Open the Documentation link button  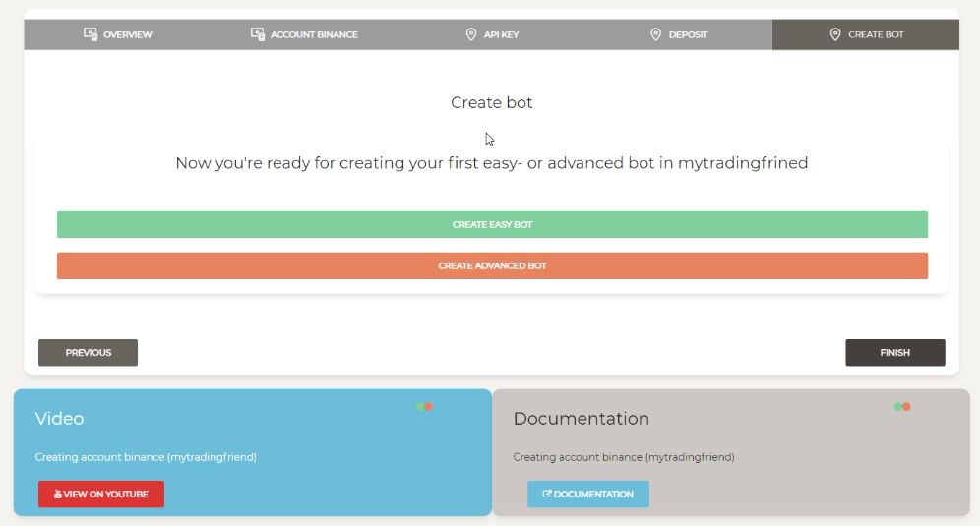point(588,494)
